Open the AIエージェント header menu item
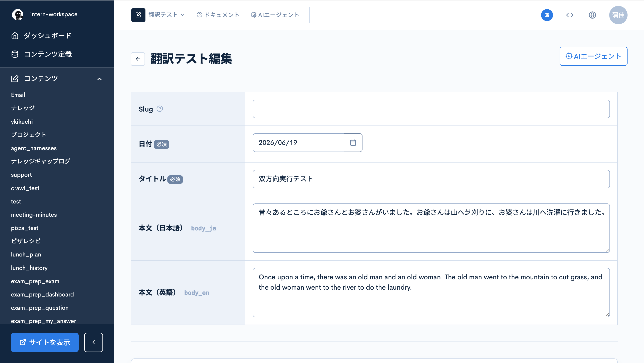The image size is (644, 363). 275,15
